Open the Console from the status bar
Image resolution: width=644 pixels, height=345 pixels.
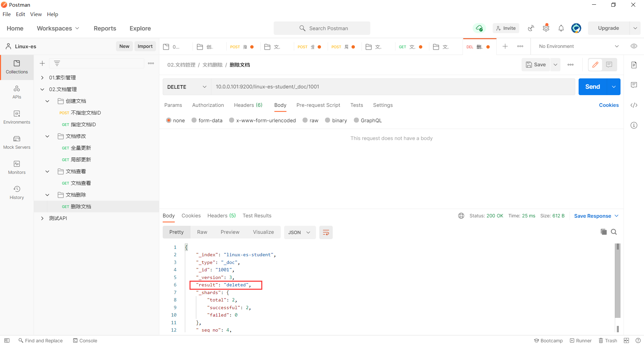pos(85,341)
